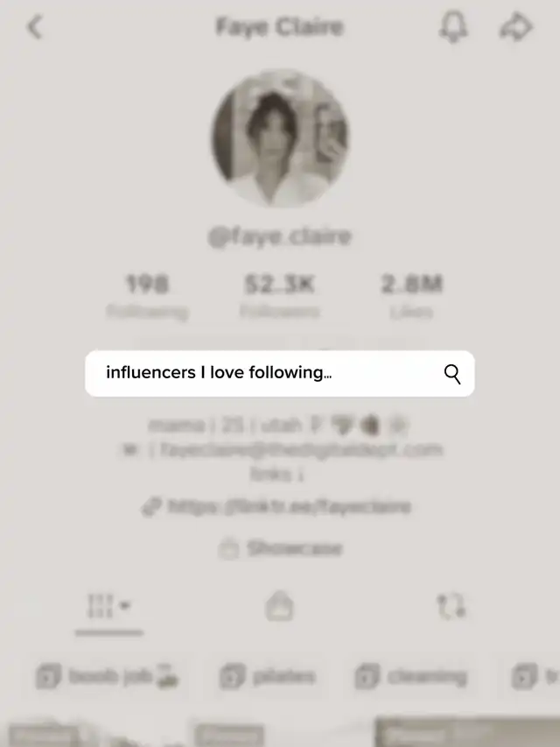View the 198 Following list
The height and width of the screenshot is (747, 560).
click(x=147, y=295)
